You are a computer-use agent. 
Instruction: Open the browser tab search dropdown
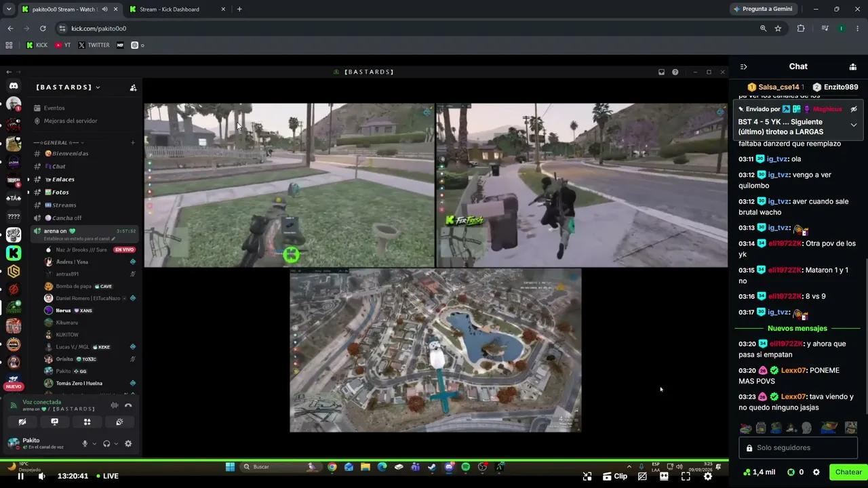[9, 9]
